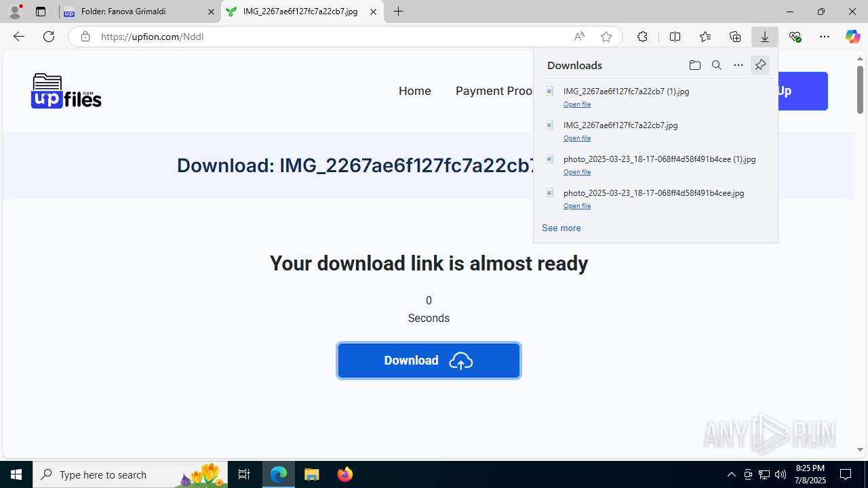This screenshot has height=488, width=868.
Task: Refresh the current page
Action: click(49, 37)
